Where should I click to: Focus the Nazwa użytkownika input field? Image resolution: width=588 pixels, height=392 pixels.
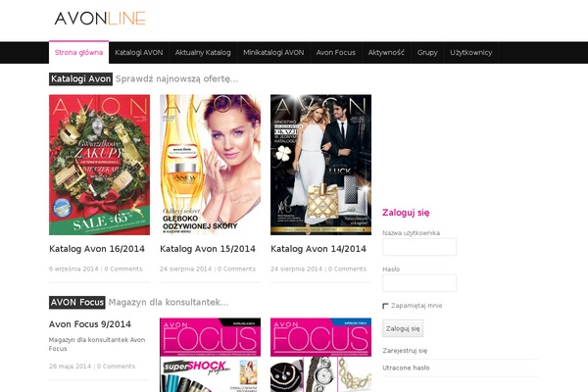pyautogui.click(x=419, y=247)
